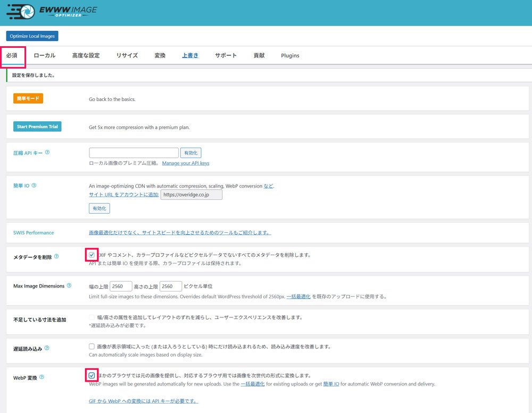532x413 pixels.
Task: Click the Start Premium Trial button
Action: [37, 127]
